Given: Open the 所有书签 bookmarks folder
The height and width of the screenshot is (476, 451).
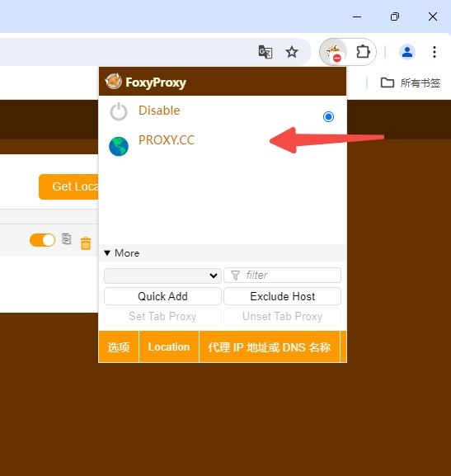Looking at the screenshot, I should coord(410,82).
